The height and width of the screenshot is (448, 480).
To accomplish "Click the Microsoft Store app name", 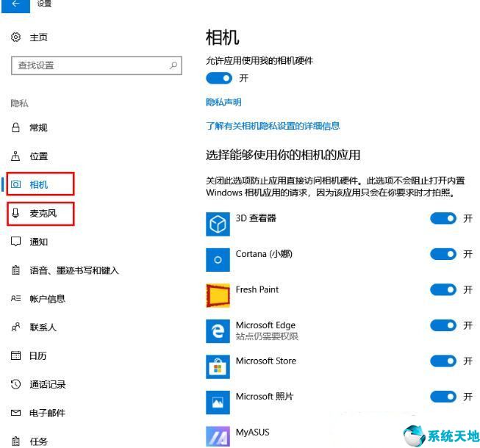I will (x=265, y=361).
